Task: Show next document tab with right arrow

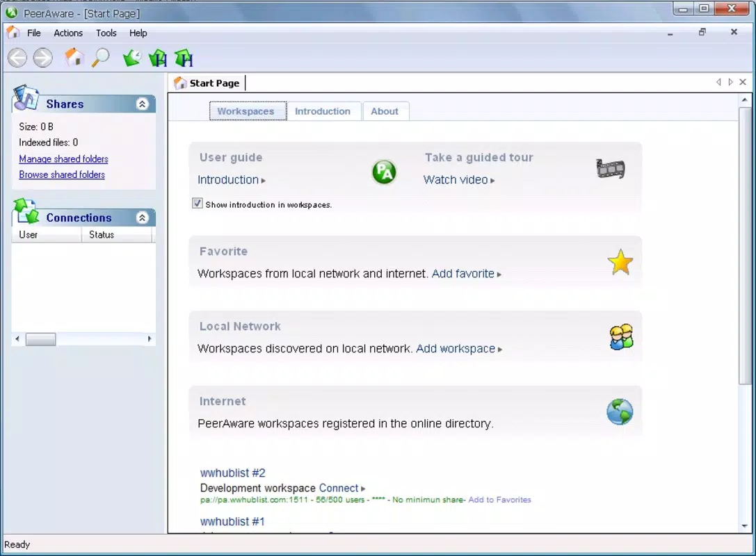Action: tap(730, 82)
